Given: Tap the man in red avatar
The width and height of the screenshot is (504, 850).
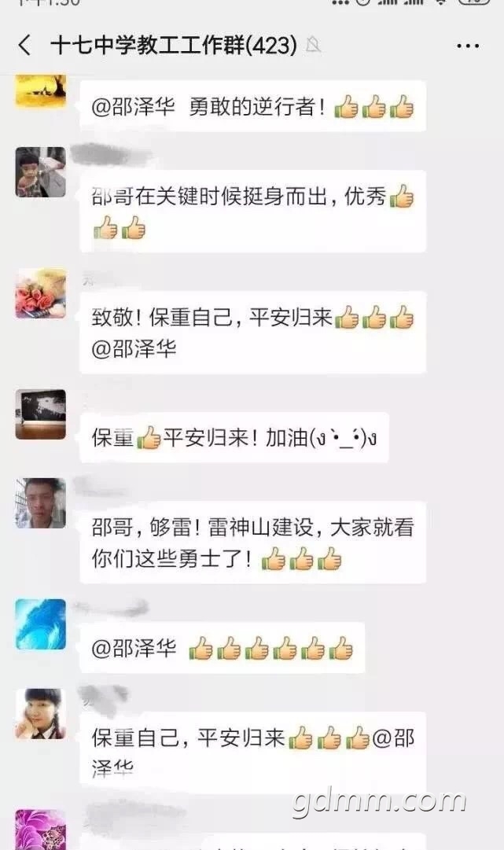Looking at the screenshot, I should click(x=41, y=503).
